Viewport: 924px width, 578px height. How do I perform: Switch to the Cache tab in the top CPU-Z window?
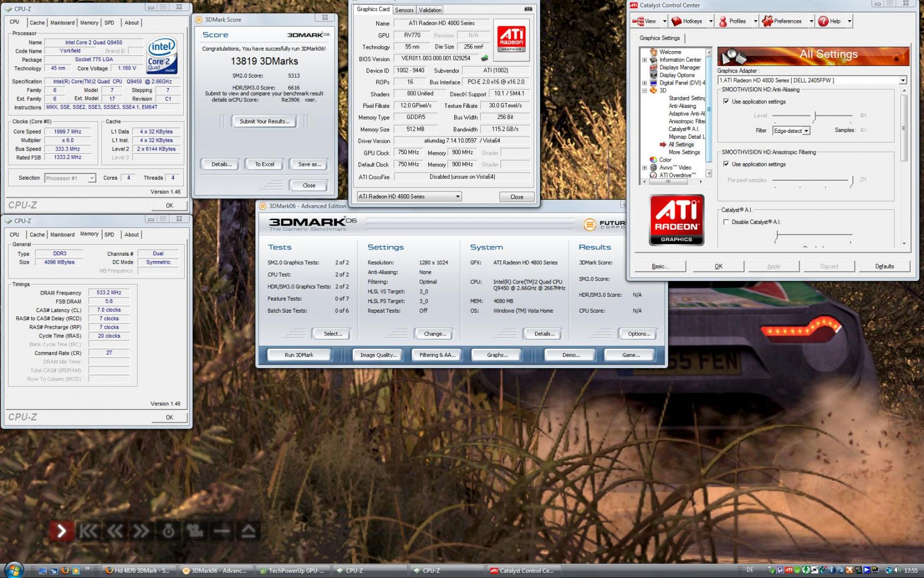[37, 23]
